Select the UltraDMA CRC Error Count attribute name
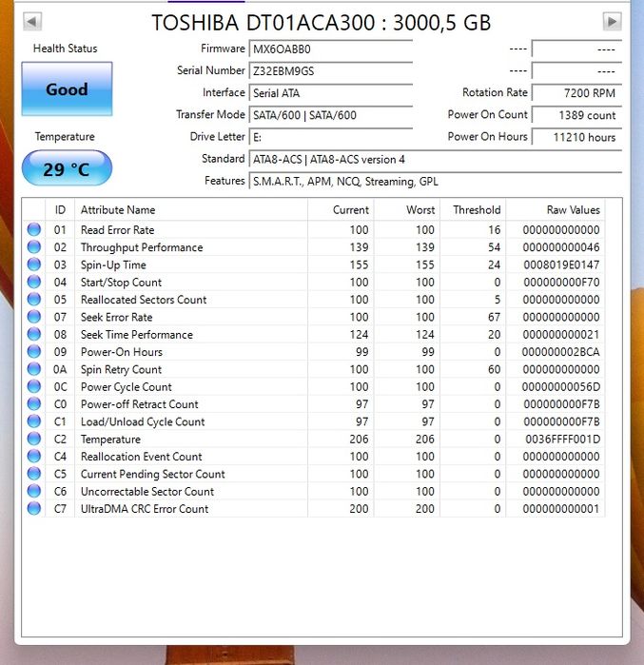The image size is (644, 665). (145, 509)
